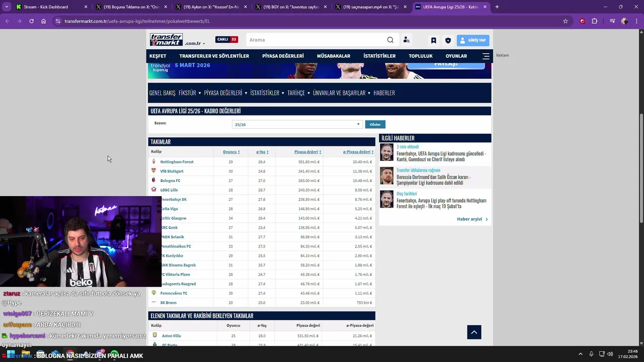The height and width of the screenshot is (362, 644).
Task: Click the Aston Villa club crest
Action: click(154, 335)
